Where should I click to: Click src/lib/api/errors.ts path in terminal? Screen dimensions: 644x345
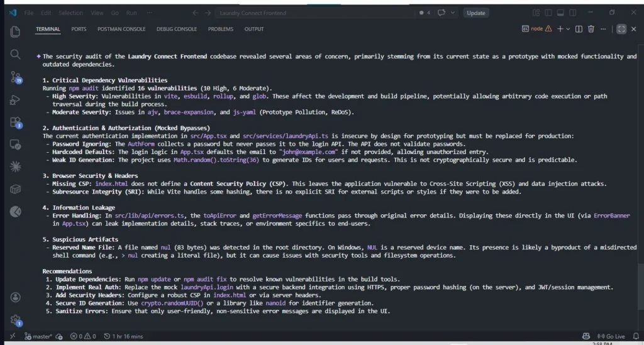150,216
